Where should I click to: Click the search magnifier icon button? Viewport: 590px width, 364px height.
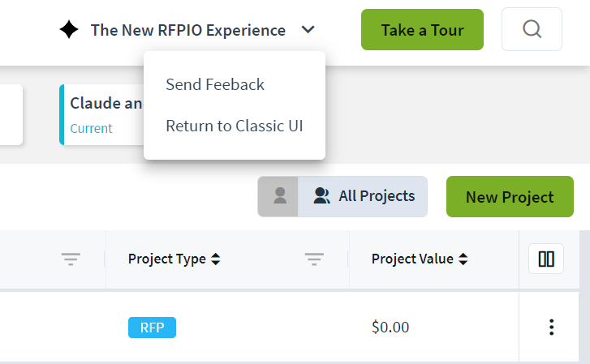(x=532, y=29)
